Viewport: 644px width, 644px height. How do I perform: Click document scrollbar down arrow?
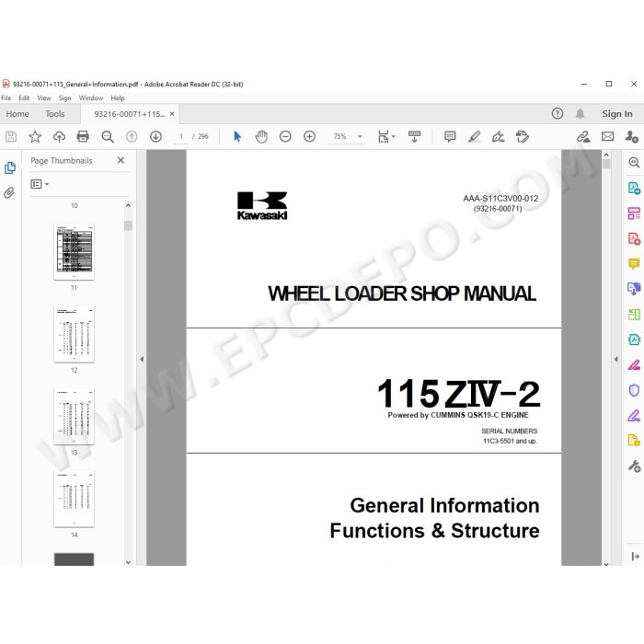[x=606, y=564]
